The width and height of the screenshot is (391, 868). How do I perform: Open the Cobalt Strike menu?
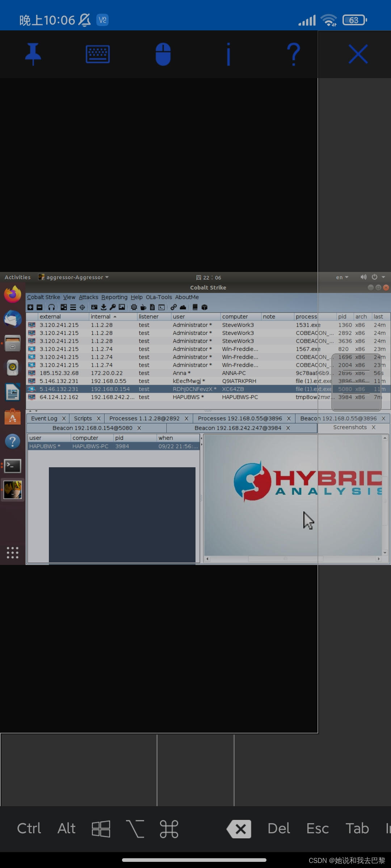pos(43,297)
